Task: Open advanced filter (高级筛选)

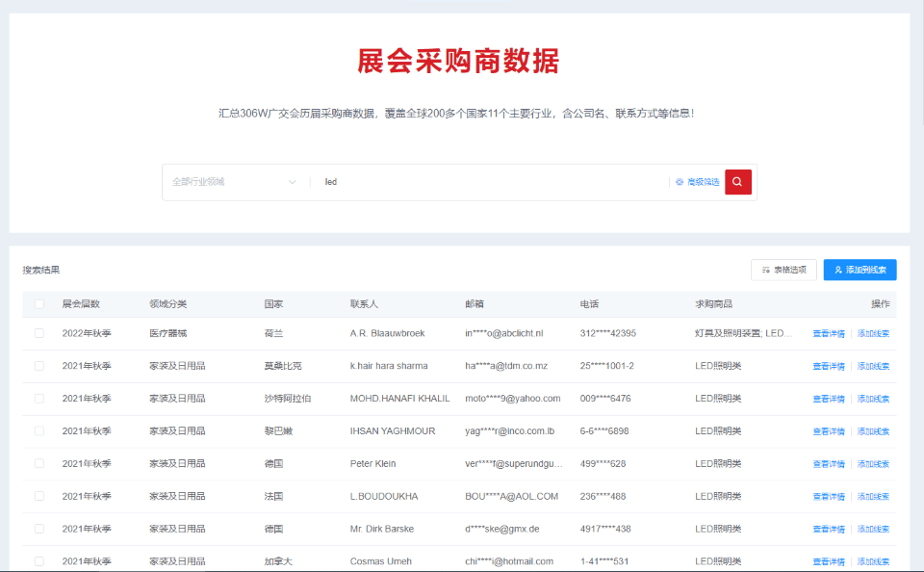Action: point(698,182)
